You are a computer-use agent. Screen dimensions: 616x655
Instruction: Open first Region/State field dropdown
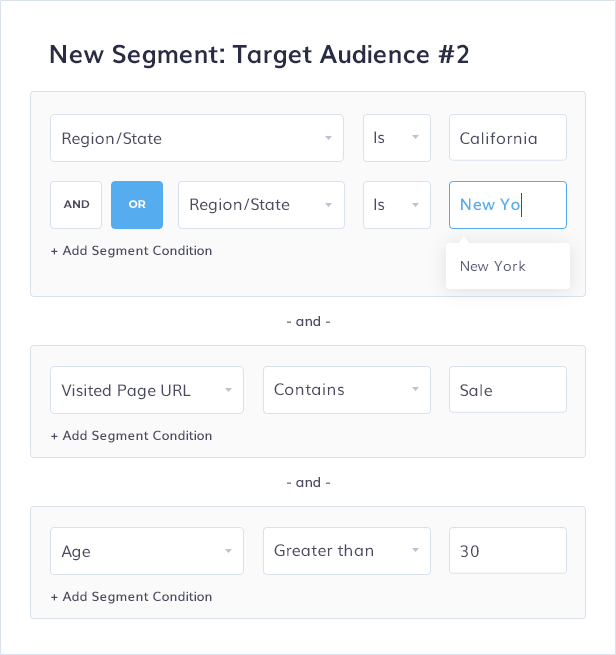pos(196,138)
